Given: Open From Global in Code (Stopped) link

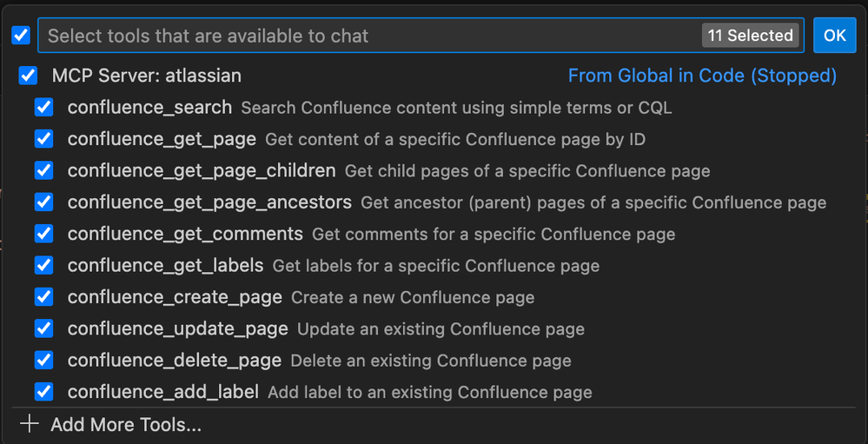Looking at the screenshot, I should 702,76.
